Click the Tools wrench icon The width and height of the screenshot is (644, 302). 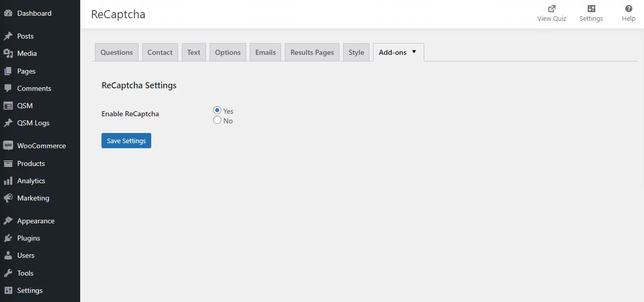click(8, 273)
